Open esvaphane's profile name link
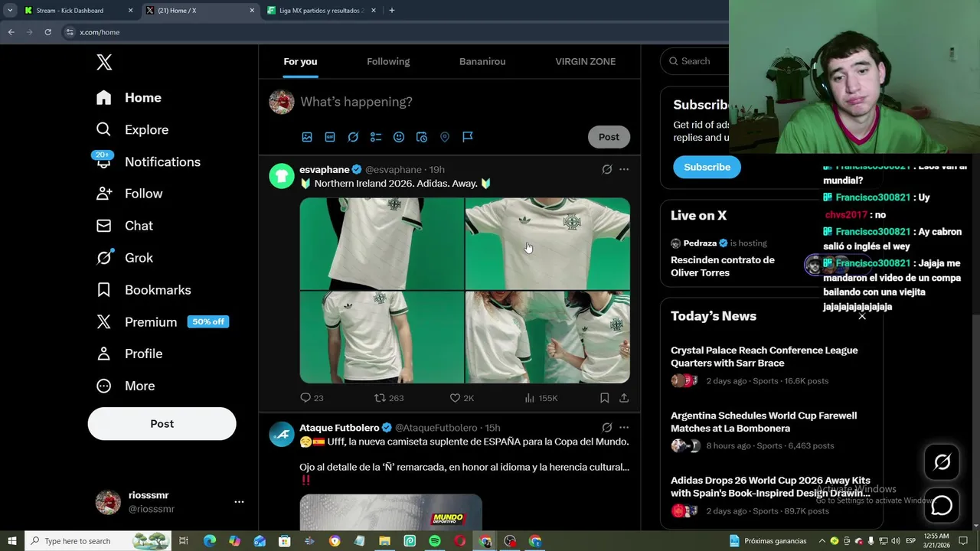 coord(325,169)
